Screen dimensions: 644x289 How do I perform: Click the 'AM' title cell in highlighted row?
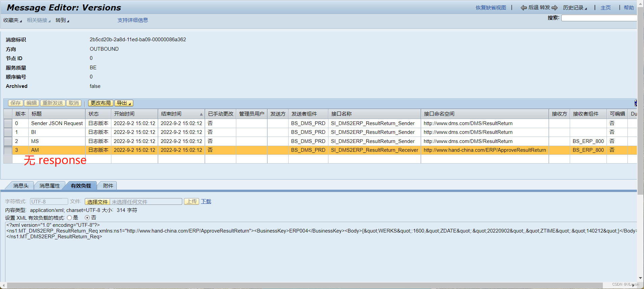[x=57, y=150]
